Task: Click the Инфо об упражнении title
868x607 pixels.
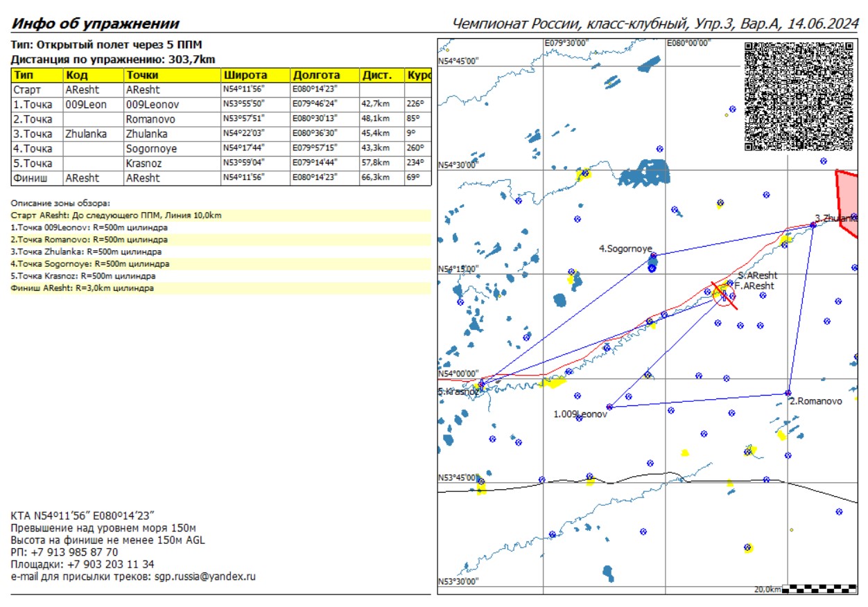Action: click(95, 24)
